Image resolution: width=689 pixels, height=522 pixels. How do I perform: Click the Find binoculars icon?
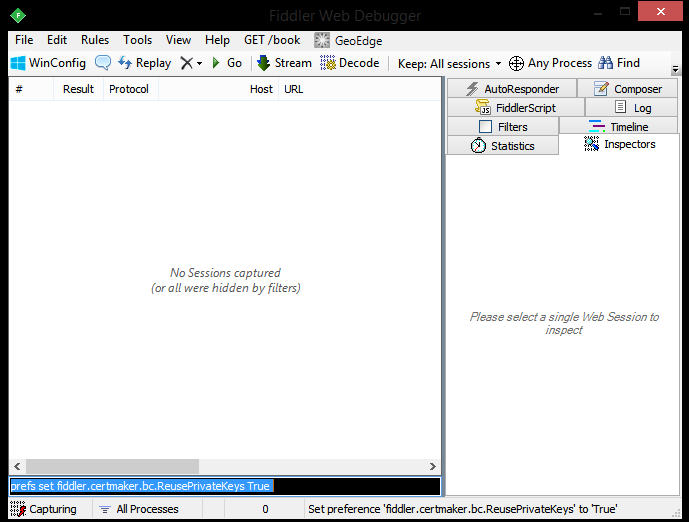click(x=606, y=63)
